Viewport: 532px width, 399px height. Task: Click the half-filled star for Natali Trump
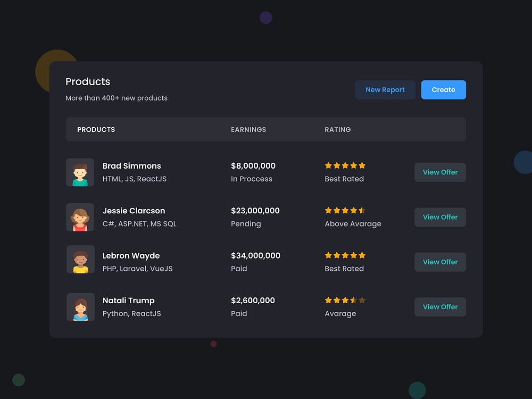click(x=354, y=300)
